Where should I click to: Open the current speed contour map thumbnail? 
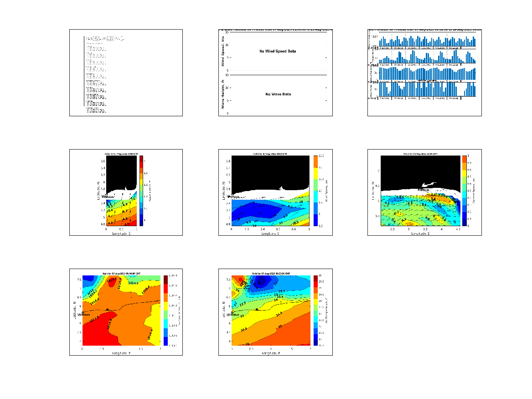tap(424, 192)
